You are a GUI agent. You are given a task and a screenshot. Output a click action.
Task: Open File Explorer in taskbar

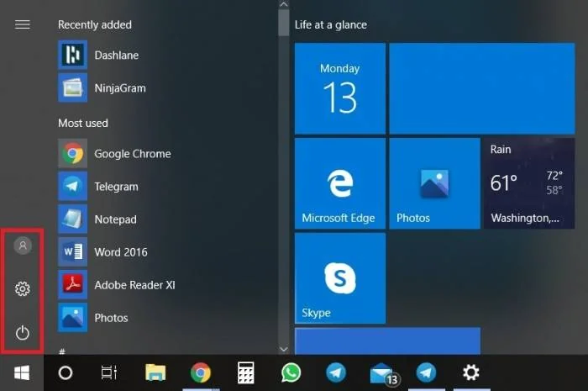tap(155, 373)
